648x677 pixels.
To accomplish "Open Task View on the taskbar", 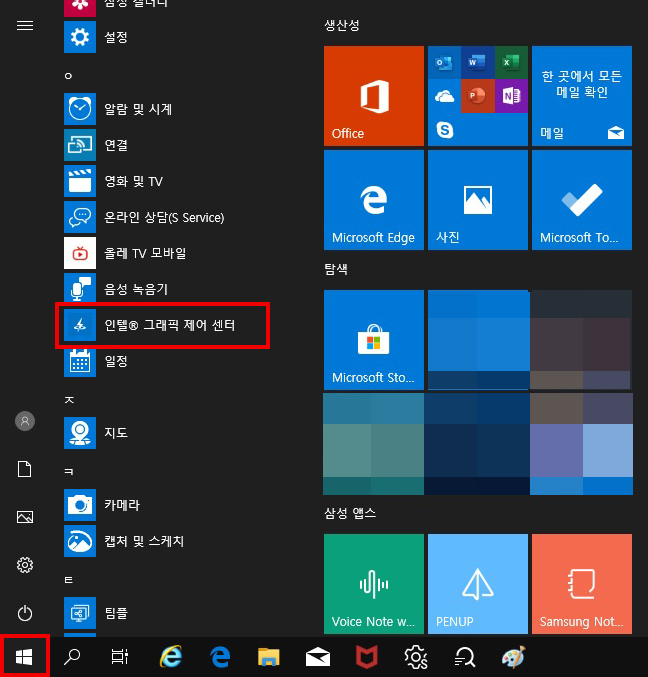I will 120,657.
